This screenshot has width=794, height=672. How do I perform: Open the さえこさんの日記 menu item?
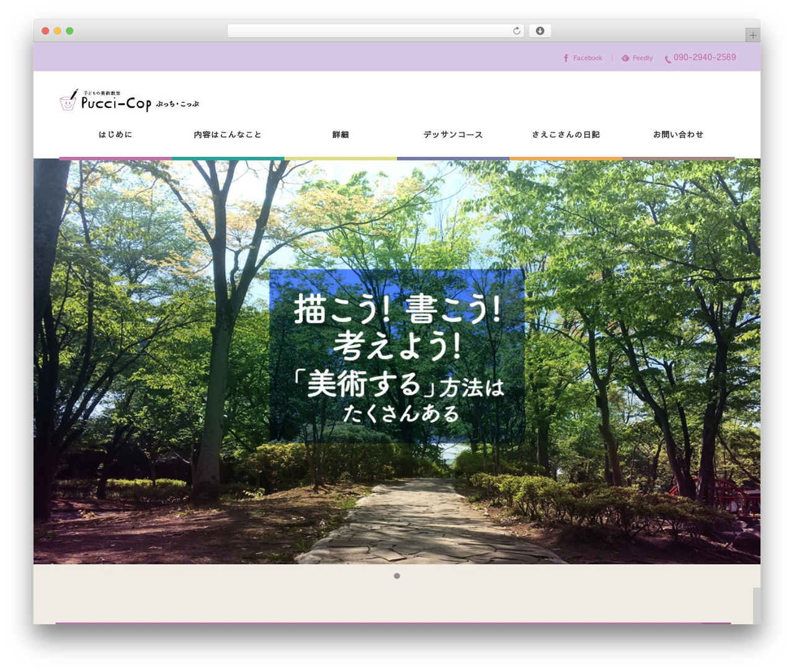[566, 135]
